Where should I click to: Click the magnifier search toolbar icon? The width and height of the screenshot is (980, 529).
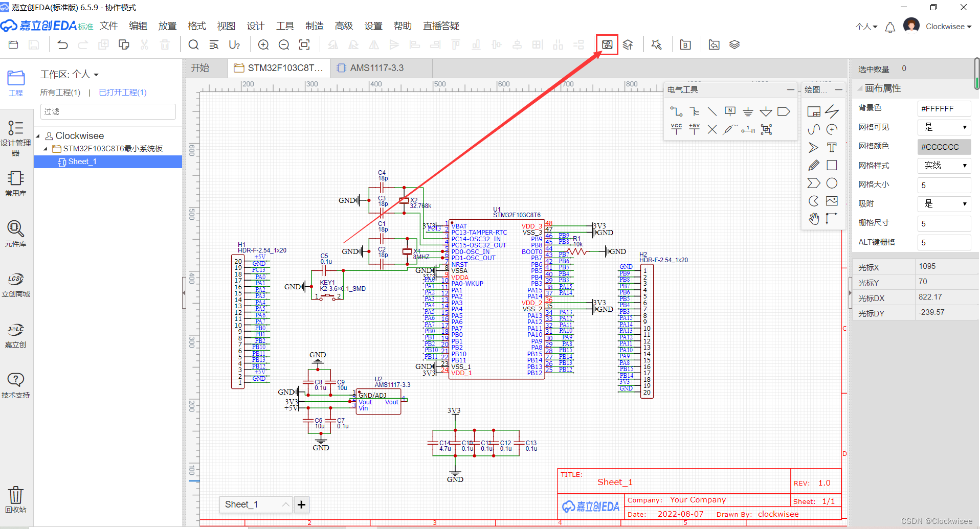coord(193,45)
